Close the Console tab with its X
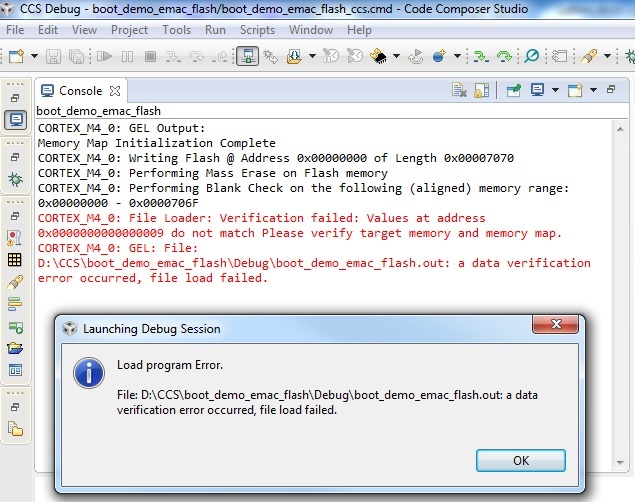Image resolution: width=635 pixels, height=502 pixels. [115, 91]
